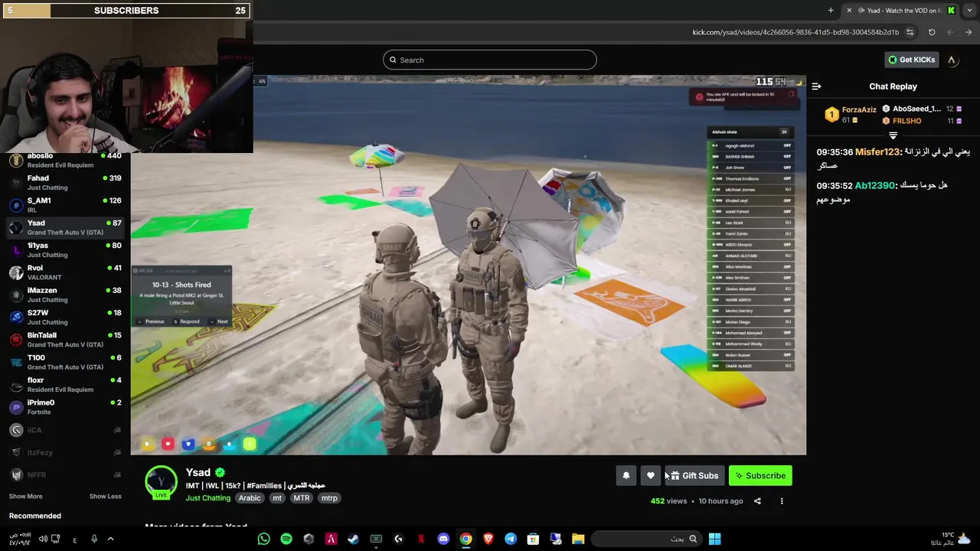Viewport: 980px width, 551px height.
Task: Open offline channel ItzFezy
Action: (x=65, y=452)
